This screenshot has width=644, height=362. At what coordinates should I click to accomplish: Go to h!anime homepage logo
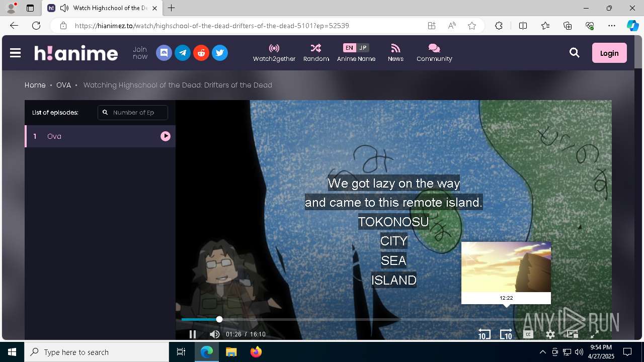(x=76, y=53)
